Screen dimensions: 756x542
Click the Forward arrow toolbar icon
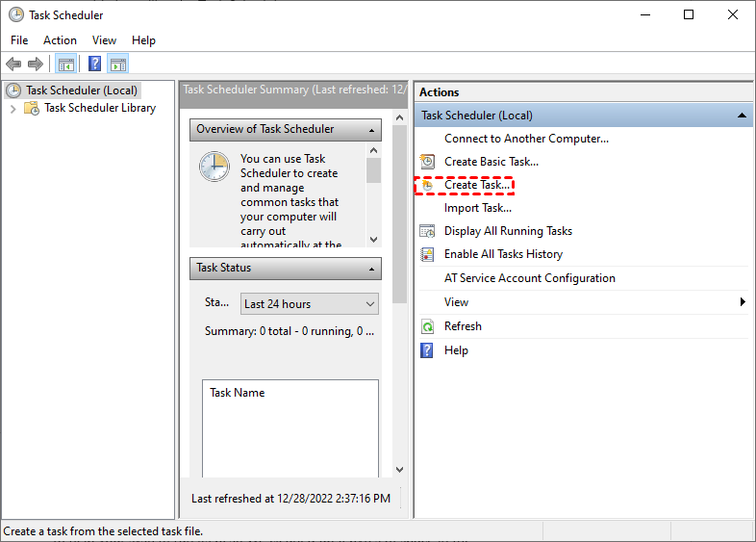(36, 64)
